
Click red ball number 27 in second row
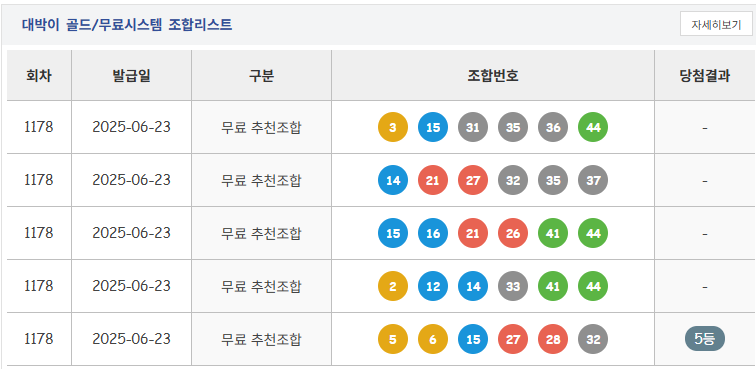(x=473, y=180)
